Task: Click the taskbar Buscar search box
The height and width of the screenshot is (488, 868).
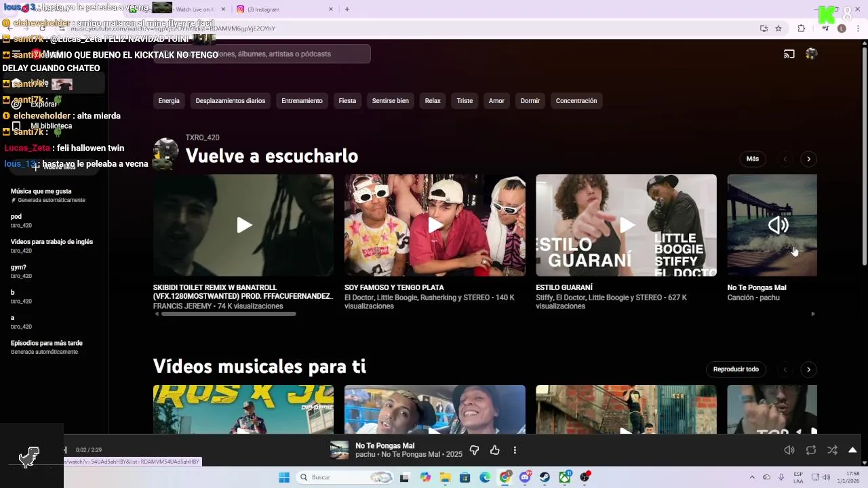Action: click(x=344, y=477)
